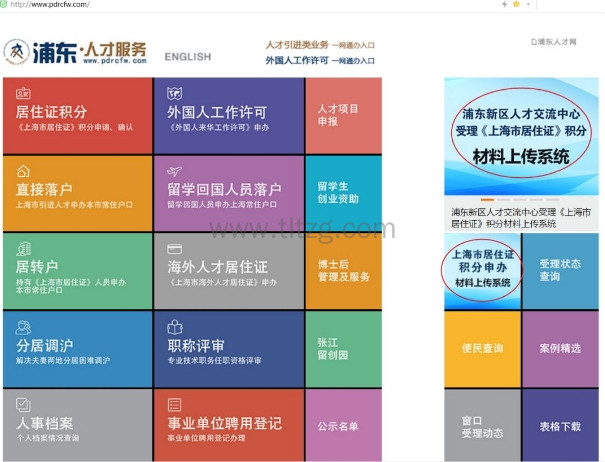Viewport: 605px width, 462px height.
Task: Switch site language to ENGLISH
Action: pyautogui.click(x=187, y=57)
